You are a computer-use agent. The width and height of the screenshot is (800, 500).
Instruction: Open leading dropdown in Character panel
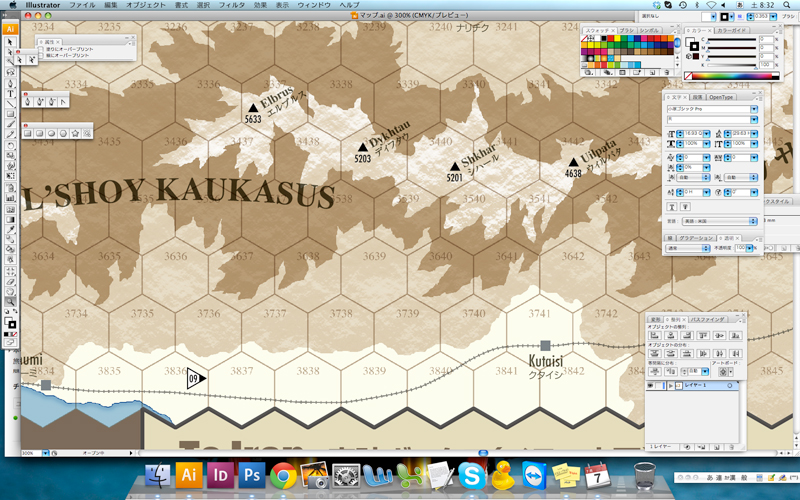click(x=754, y=134)
